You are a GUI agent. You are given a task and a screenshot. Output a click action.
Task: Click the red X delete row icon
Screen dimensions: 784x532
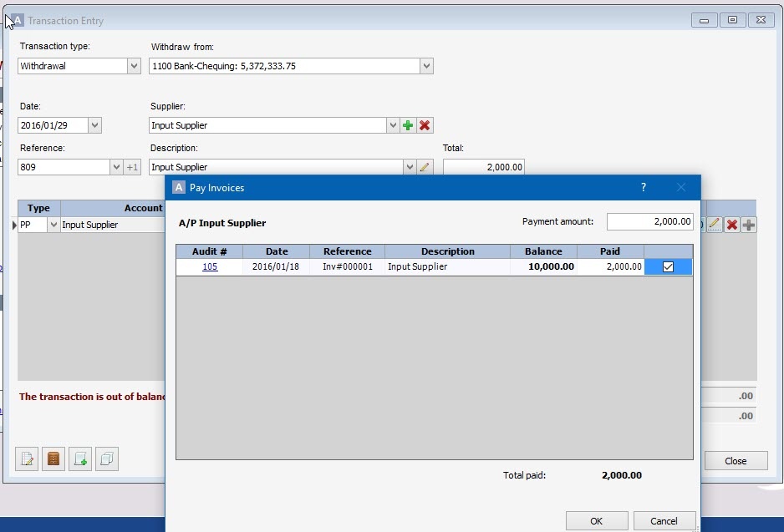coord(732,225)
